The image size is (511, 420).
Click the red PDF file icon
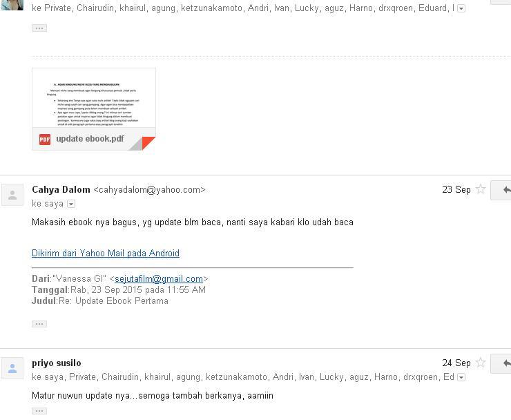45,139
